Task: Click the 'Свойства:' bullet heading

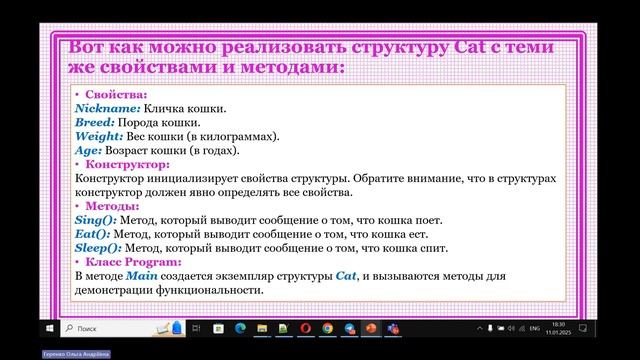Action: (116, 95)
